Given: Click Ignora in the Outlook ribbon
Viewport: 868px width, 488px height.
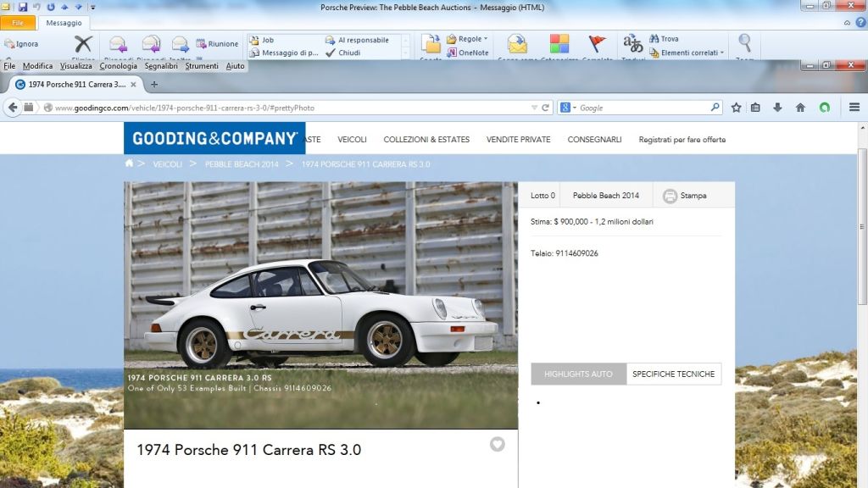Looking at the screenshot, I should point(21,44).
